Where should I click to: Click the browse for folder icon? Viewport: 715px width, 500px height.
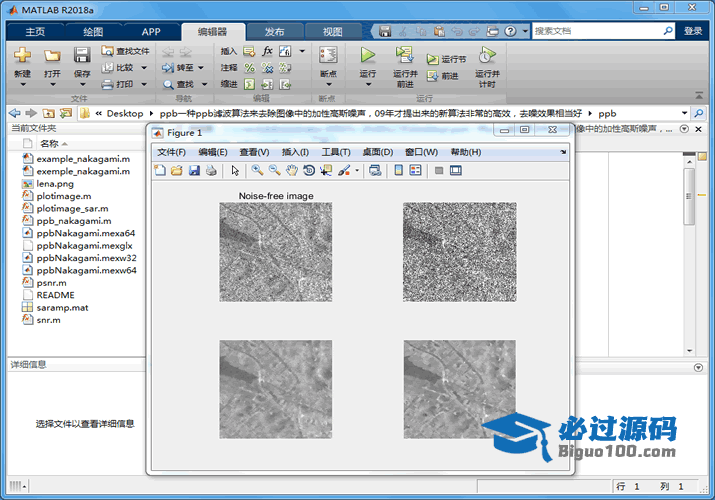point(66,113)
